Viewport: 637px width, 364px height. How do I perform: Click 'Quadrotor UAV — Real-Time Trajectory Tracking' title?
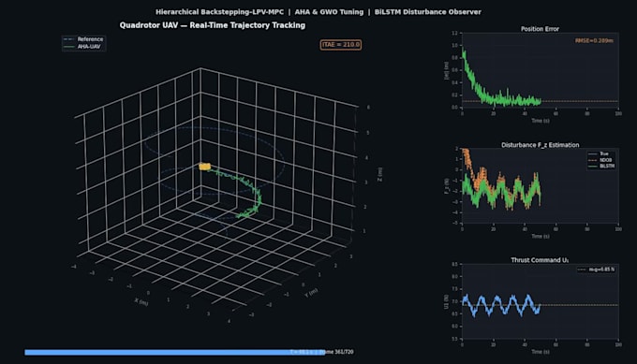pos(212,25)
